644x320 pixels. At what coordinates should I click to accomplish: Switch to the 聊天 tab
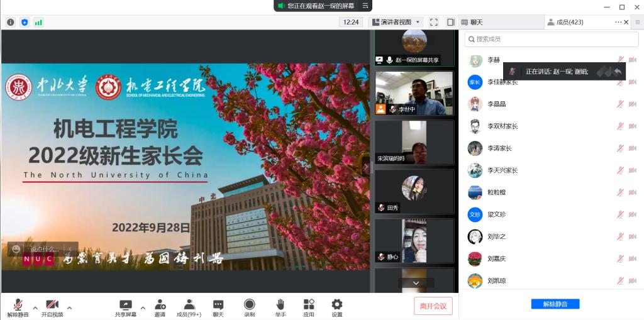pyautogui.click(x=476, y=22)
